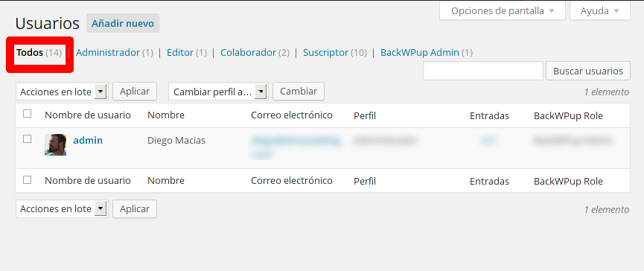Open the top Acciones en lote dropdown
Screen dimensions: 644x271
click(x=62, y=92)
